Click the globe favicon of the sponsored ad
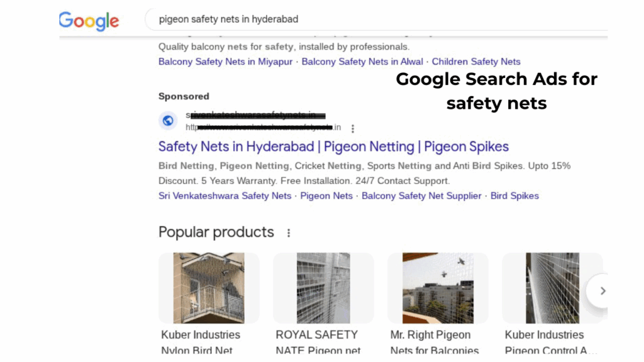 168,121
